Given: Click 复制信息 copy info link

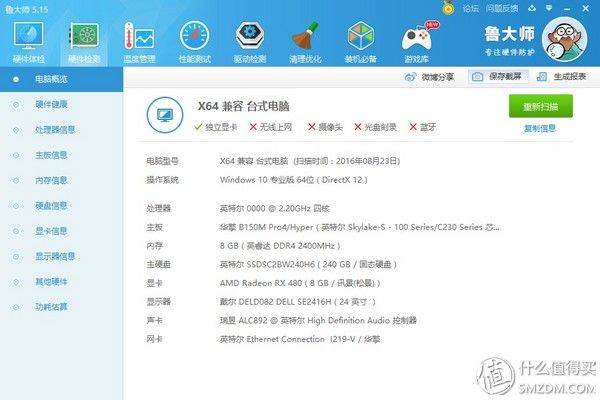Looking at the screenshot, I should point(540,128).
